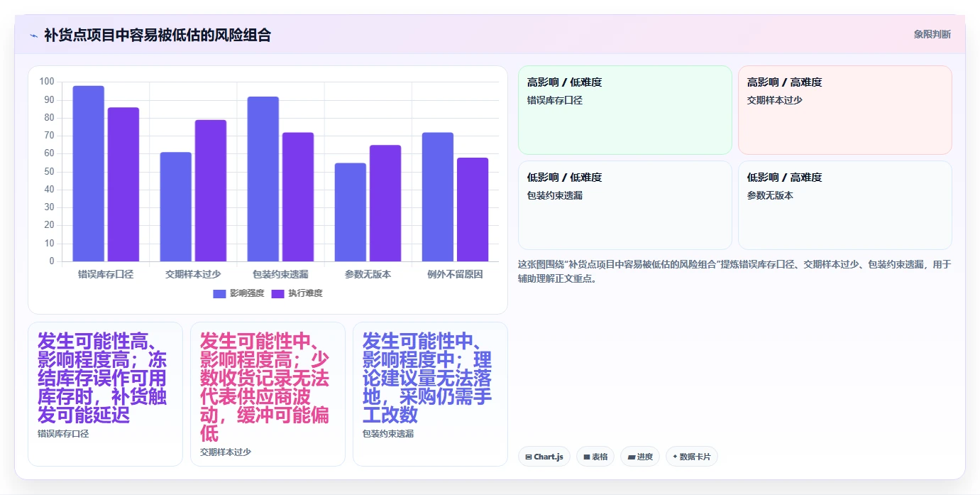
Task: Click 交期样本过少 caption under pink card text
Action: point(226,452)
